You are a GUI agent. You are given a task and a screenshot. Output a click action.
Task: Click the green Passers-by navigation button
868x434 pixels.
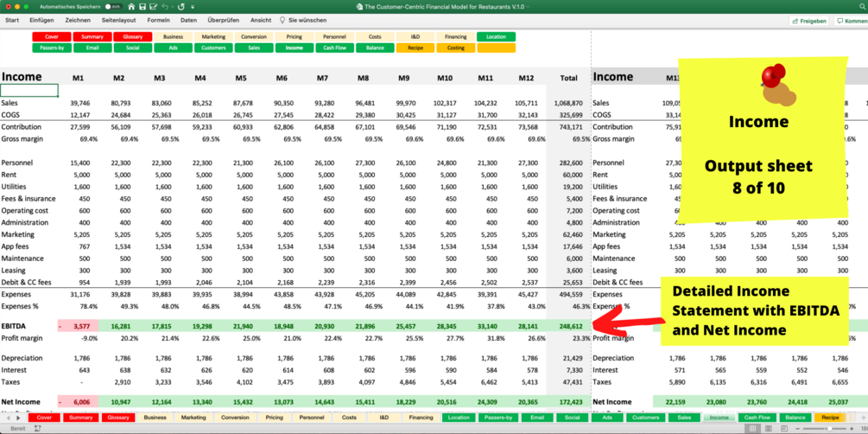click(x=52, y=48)
